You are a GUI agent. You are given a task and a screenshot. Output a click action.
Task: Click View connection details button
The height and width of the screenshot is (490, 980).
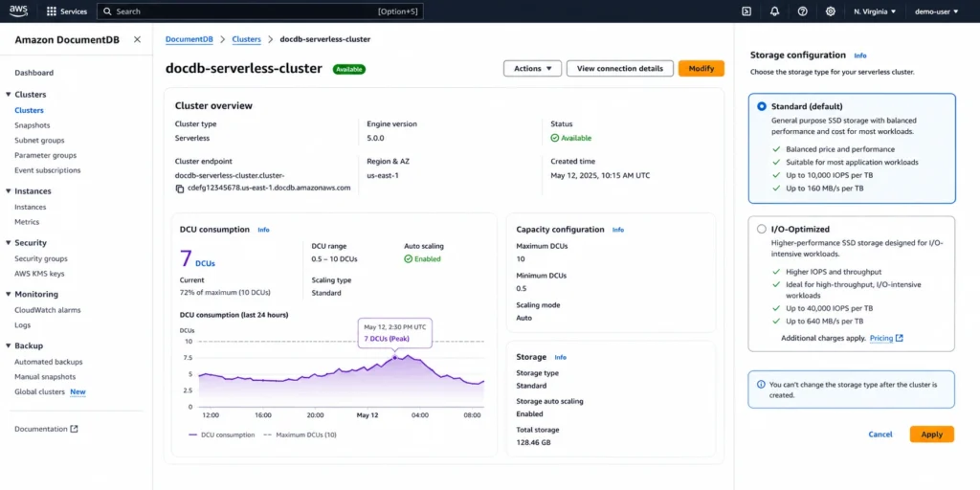[x=620, y=68]
